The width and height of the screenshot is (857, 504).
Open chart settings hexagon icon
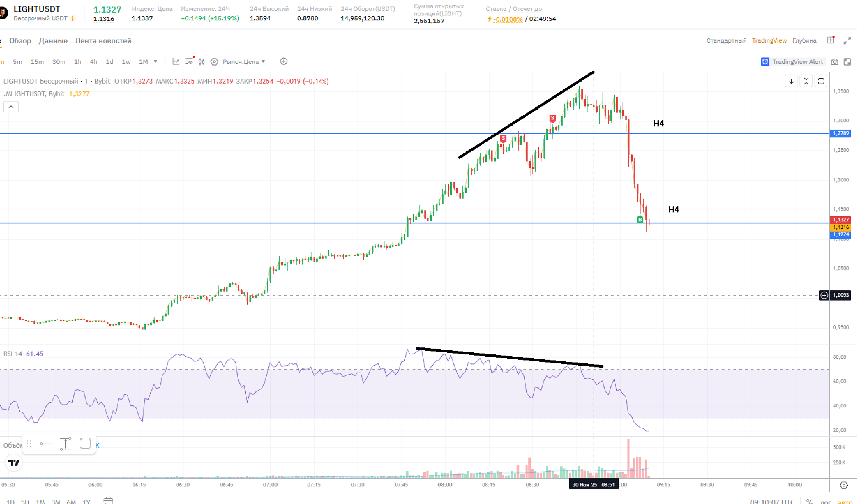[214, 62]
